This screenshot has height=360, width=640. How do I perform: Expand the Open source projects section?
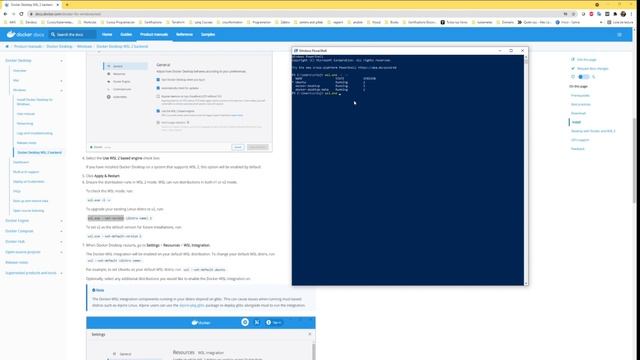(x=62, y=252)
